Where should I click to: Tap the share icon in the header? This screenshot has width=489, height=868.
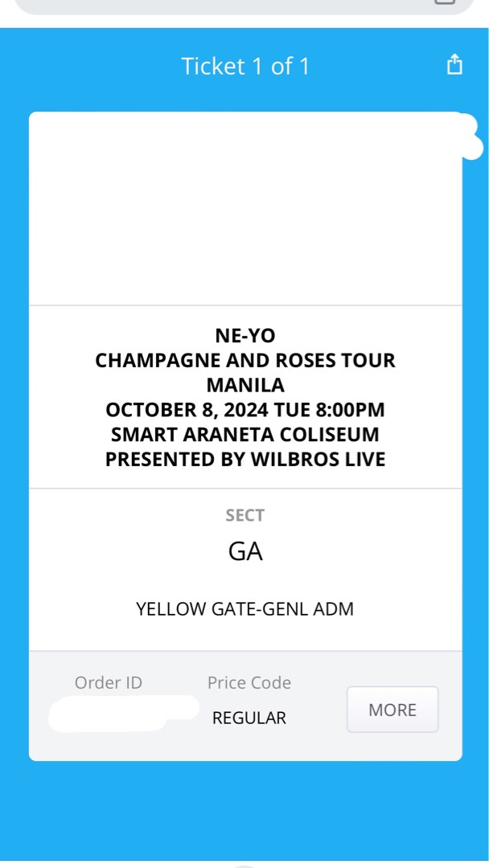(454, 64)
